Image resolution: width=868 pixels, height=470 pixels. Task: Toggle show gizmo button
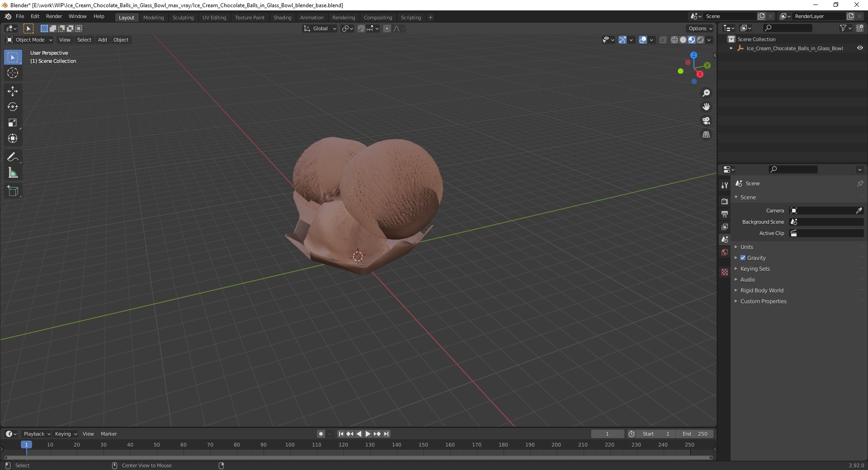(x=623, y=40)
